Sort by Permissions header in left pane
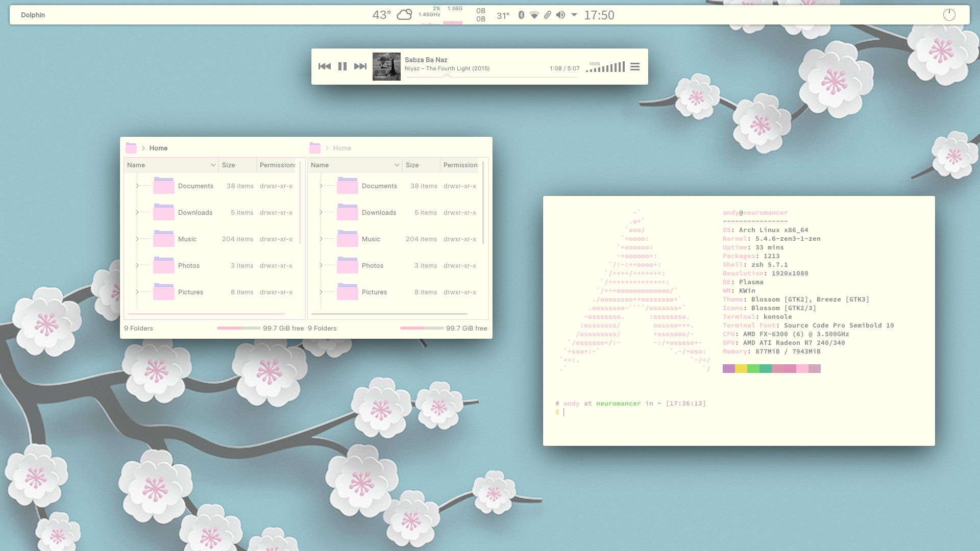Viewport: 980px width, 551px height. [277, 165]
